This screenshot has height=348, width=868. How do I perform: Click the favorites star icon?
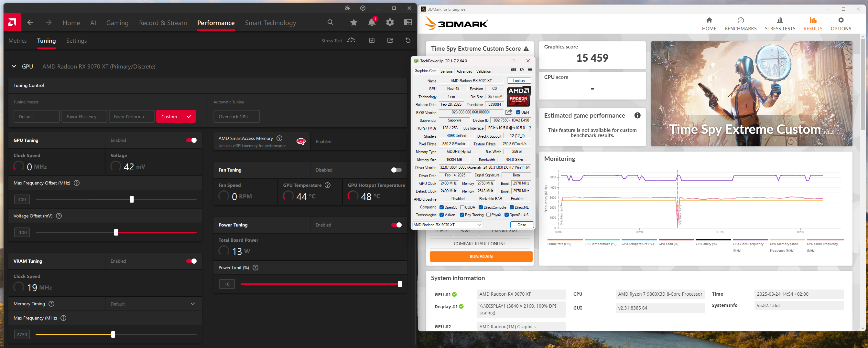click(353, 23)
